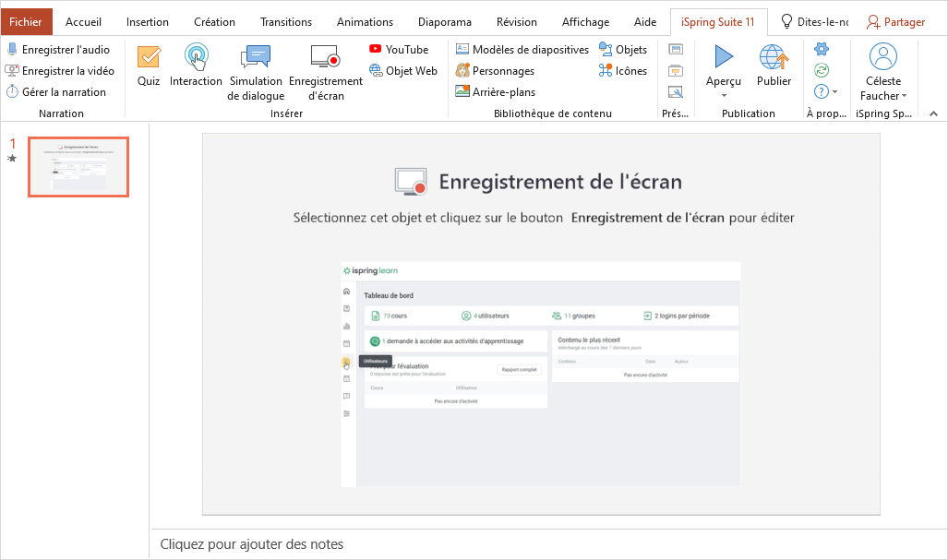Click the green update refresh icon
This screenshot has height=560, width=948.
(822, 70)
